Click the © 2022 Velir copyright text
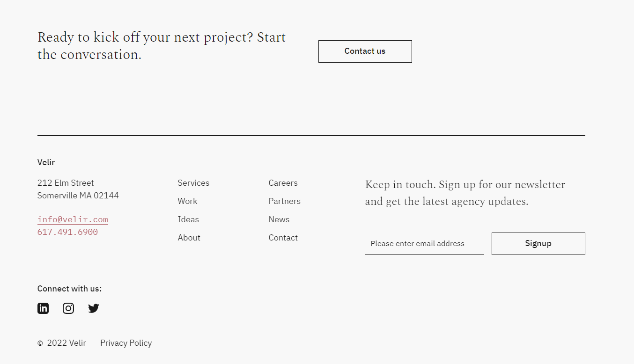Image resolution: width=634 pixels, height=364 pixels. click(x=62, y=343)
